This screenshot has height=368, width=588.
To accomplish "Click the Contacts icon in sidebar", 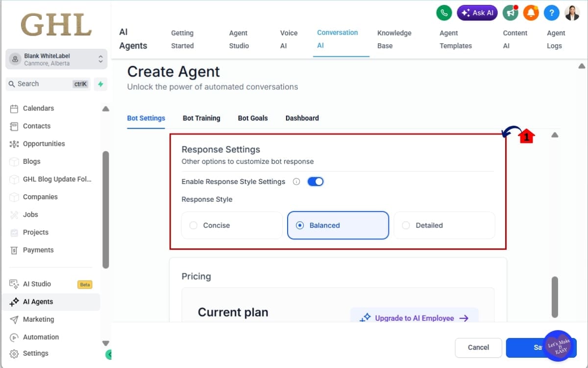I will [x=14, y=126].
